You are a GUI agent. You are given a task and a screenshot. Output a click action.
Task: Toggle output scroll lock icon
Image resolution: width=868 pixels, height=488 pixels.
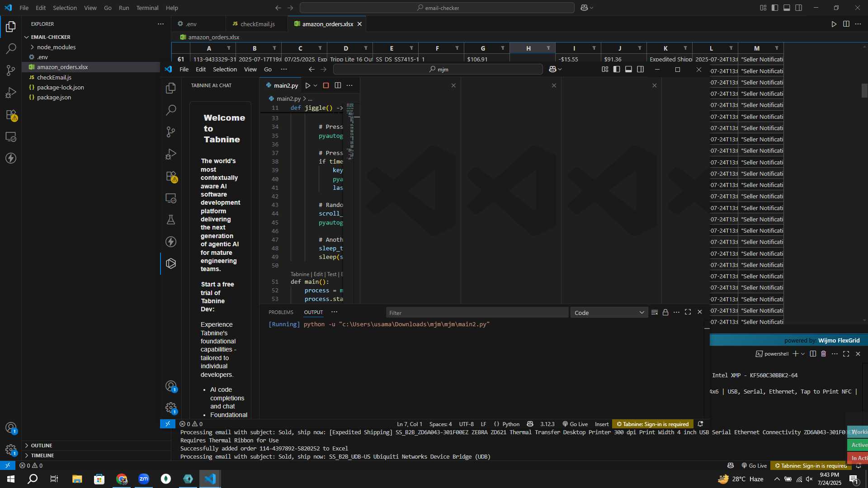(665, 312)
